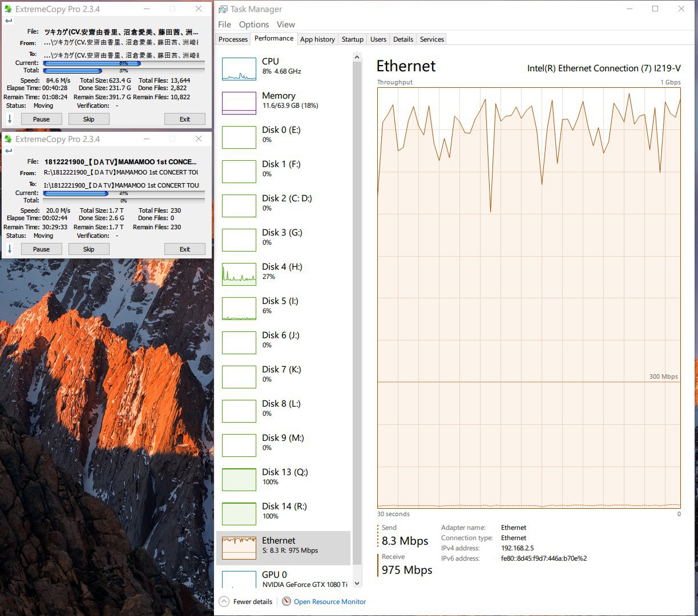Open the Options menu in Task Manager

coord(253,25)
